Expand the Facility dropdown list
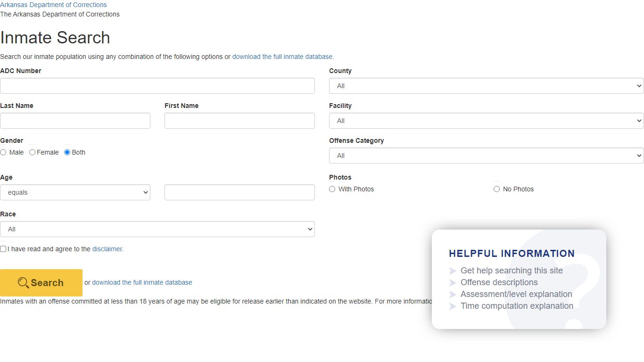644x362 pixels. coord(486,121)
